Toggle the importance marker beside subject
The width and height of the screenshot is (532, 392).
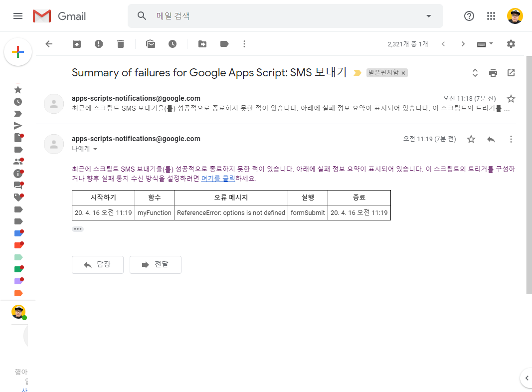pos(357,73)
